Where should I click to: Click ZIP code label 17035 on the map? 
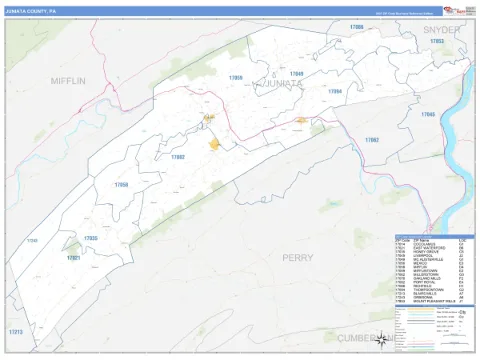pyautogui.click(x=91, y=238)
